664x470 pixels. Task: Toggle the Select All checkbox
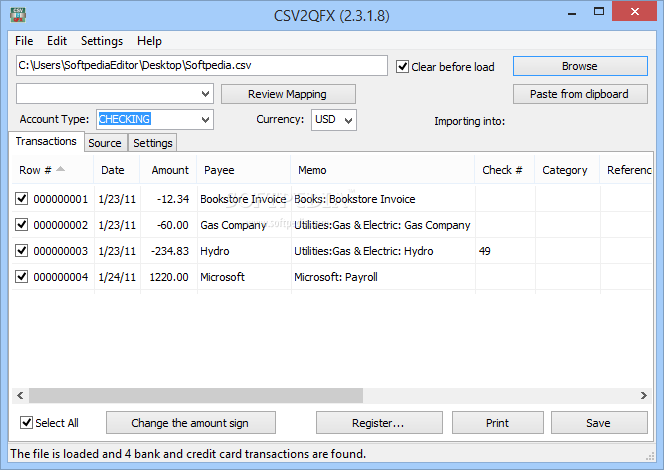[26, 423]
